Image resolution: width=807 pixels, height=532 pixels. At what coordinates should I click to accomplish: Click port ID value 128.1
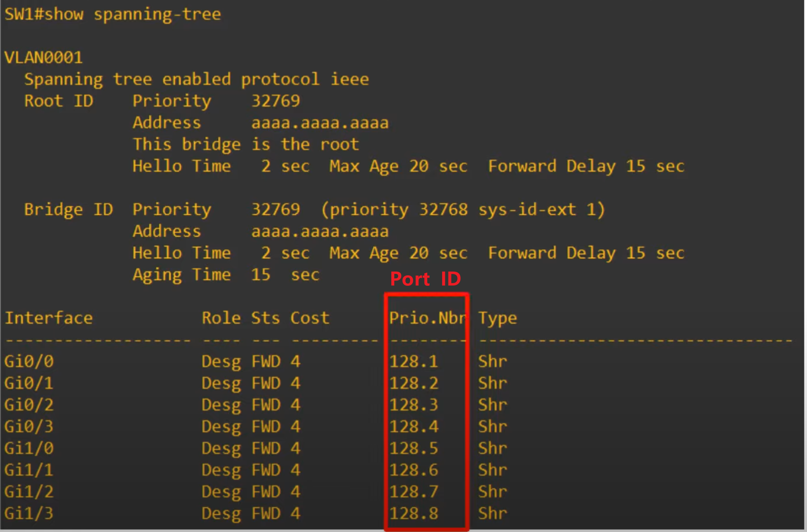(x=414, y=362)
